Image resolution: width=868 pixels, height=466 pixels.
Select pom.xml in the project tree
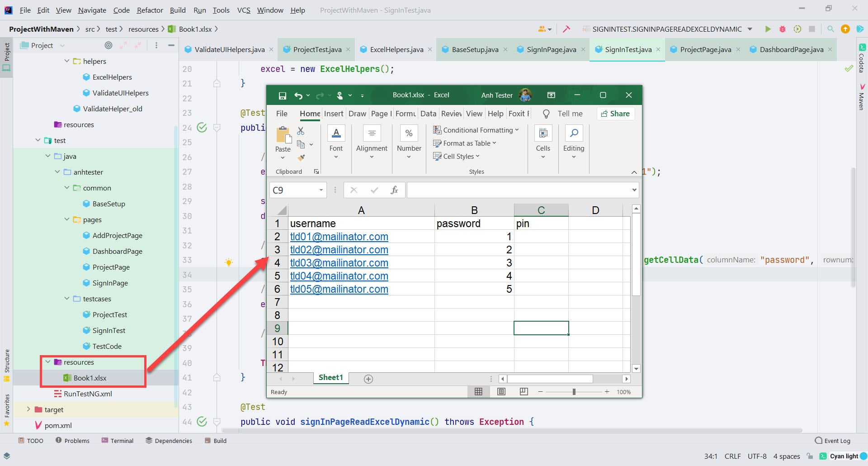(58, 425)
